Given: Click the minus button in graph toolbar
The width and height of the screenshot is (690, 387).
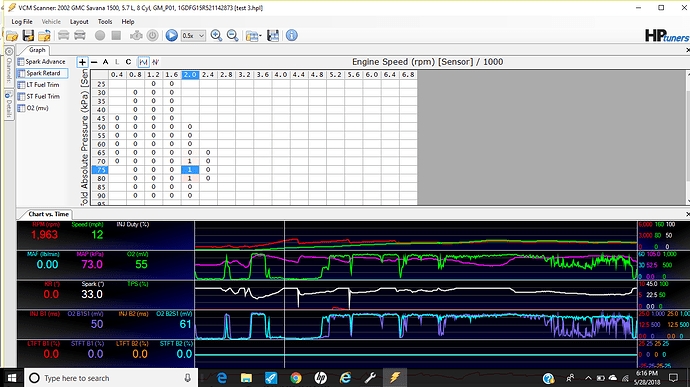Looking at the screenshot, I should click(x=94, y=62).
